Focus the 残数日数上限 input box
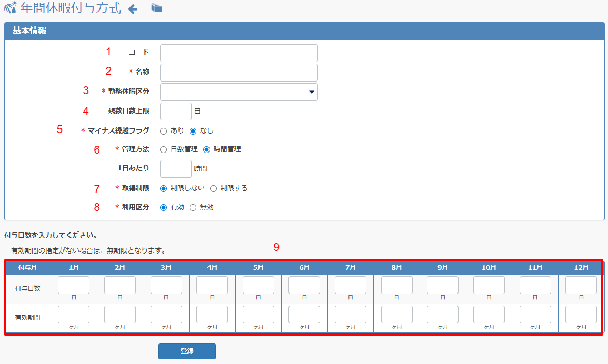The image size is (608, 364). pos(176,112)
